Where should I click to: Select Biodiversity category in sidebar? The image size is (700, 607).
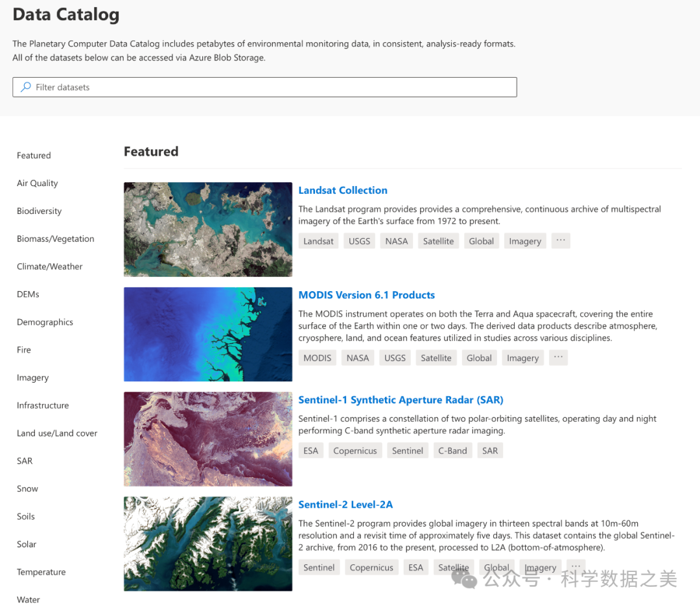[x=39, y=211]
